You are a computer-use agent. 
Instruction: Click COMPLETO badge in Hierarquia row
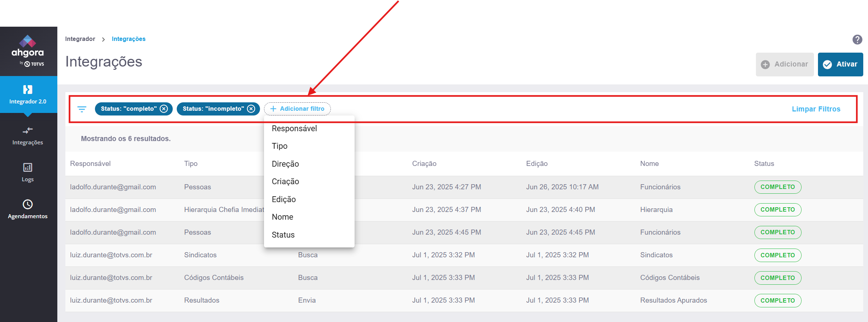778,210
